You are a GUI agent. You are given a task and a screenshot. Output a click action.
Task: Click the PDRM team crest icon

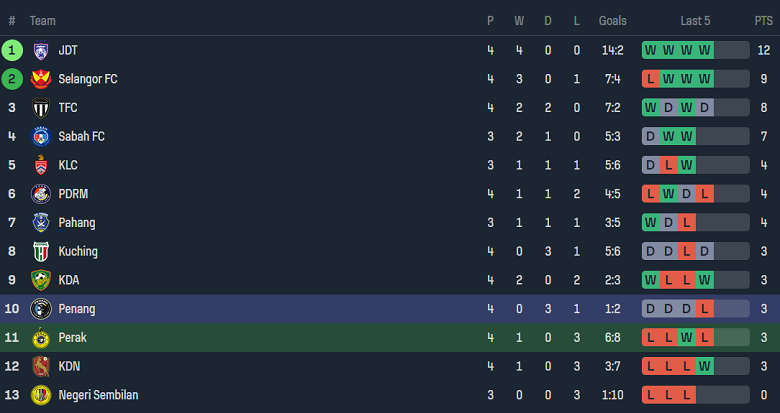pos(41,194)
